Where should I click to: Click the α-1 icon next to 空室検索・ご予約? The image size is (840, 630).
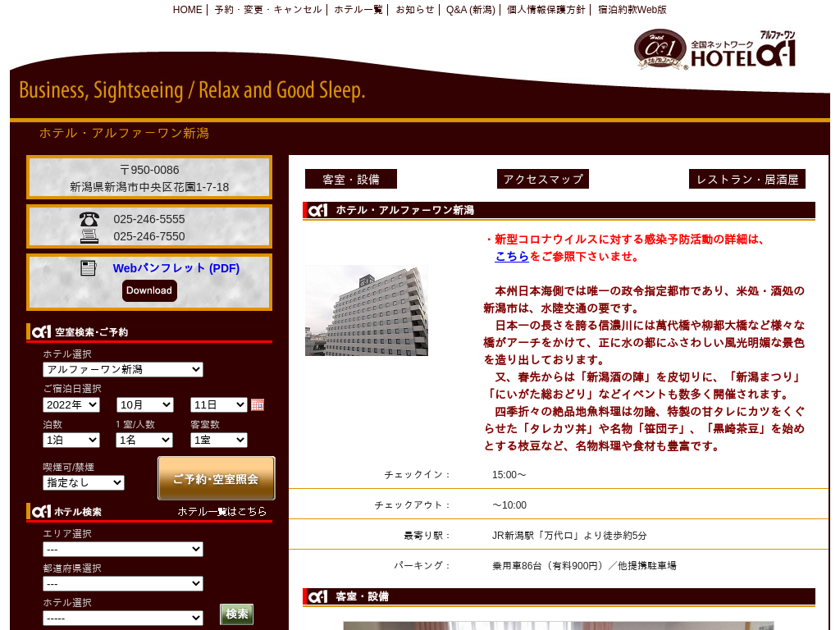coord(41,332)
